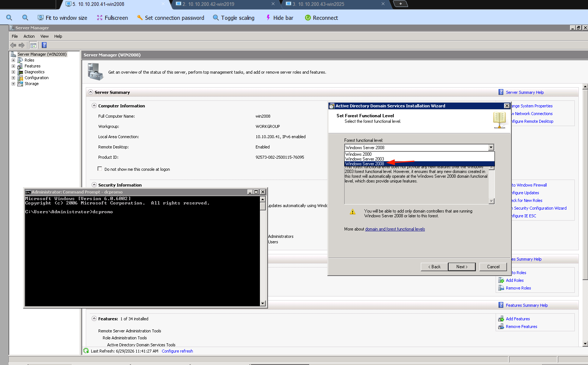Check 'Do not show me this console at logon'
588x365 pixels.
point(100,169)
